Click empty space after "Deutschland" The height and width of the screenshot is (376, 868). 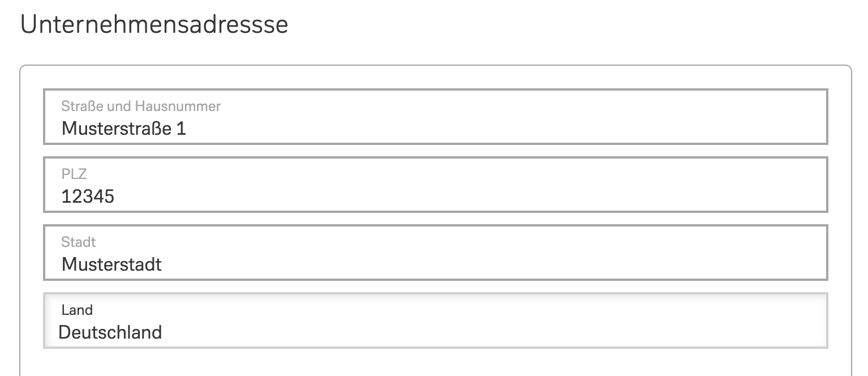click(x=481, y=332)
